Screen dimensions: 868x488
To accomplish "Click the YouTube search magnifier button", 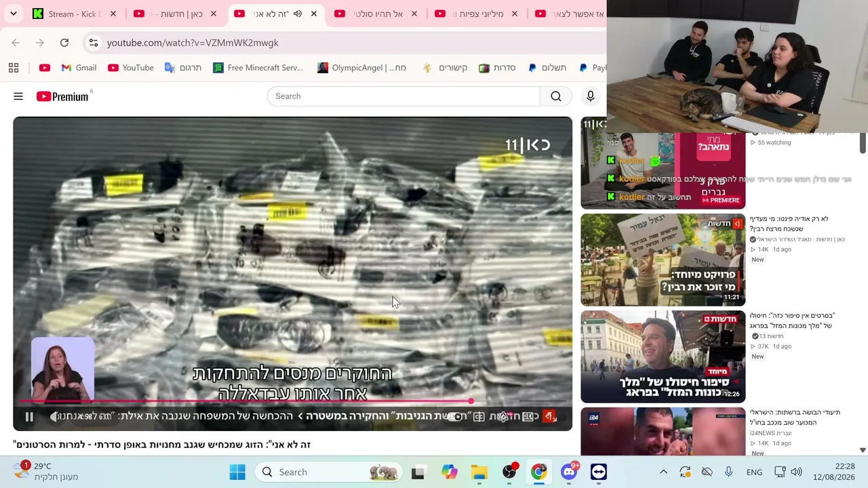I will tap(556, 96).
